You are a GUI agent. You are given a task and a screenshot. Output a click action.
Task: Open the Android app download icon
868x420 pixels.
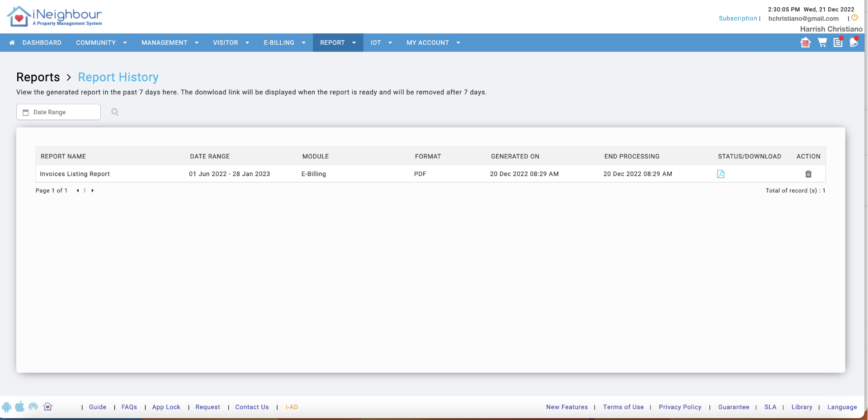point(6,407)
